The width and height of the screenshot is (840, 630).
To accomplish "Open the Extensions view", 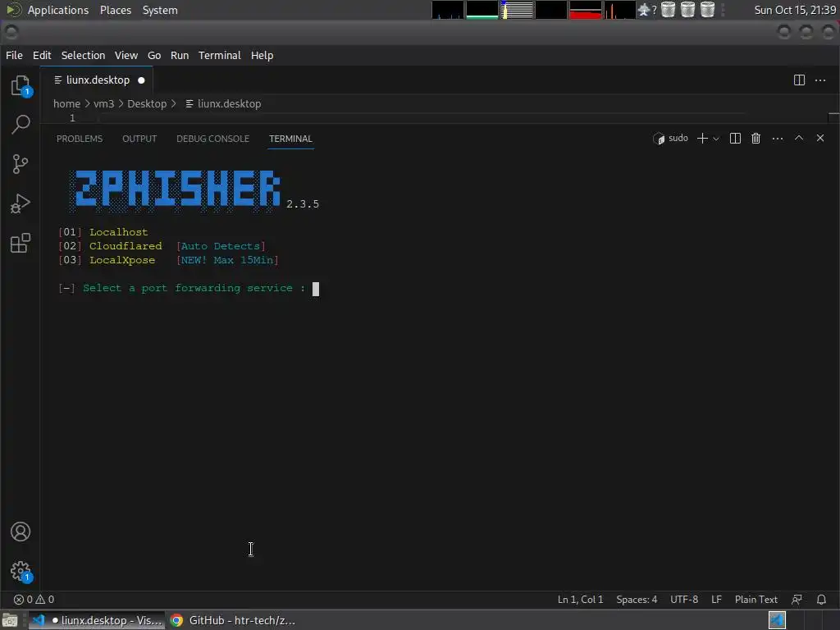I will click(21, 243).
